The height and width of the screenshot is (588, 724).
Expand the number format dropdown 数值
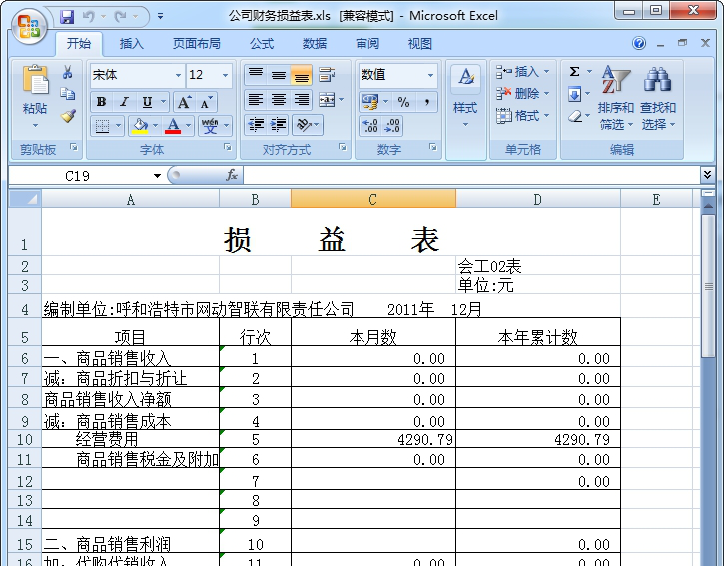(x=430, y=75)
